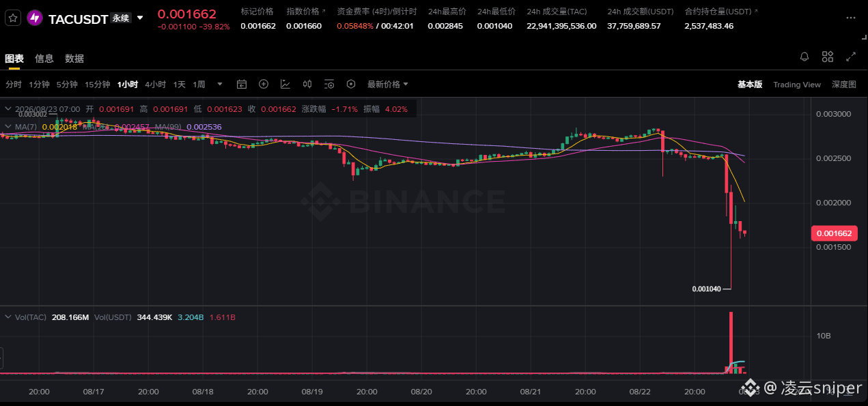Expand chart to fullscreen

851,57
